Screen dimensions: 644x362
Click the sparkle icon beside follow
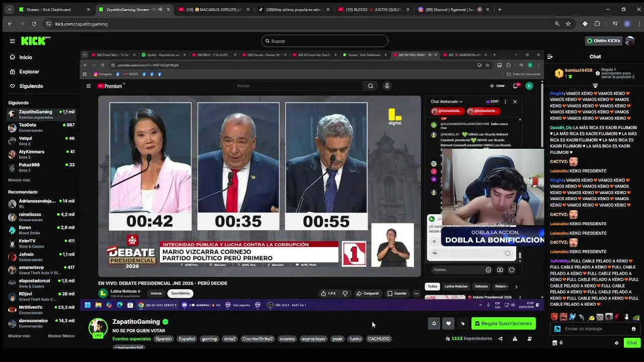click(463, 324)
